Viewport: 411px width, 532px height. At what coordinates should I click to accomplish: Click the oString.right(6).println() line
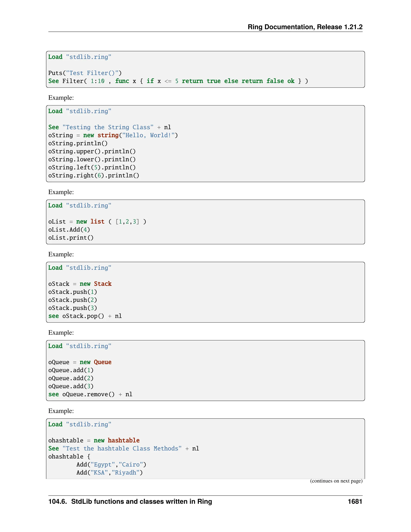point(94,175)
